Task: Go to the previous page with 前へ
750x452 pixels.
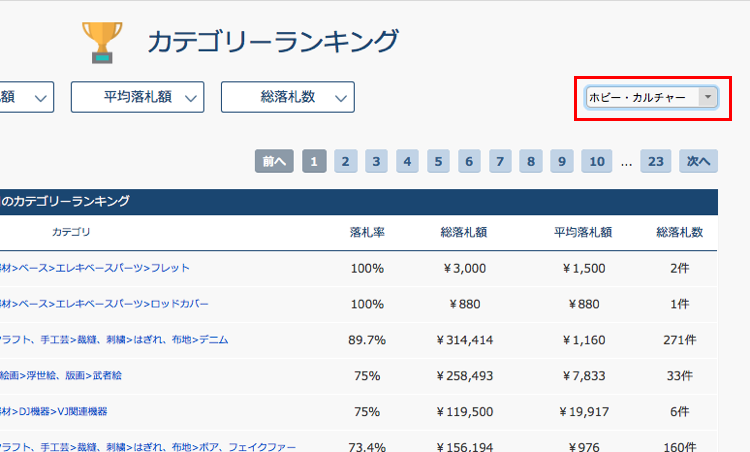Action: (274, 161)
